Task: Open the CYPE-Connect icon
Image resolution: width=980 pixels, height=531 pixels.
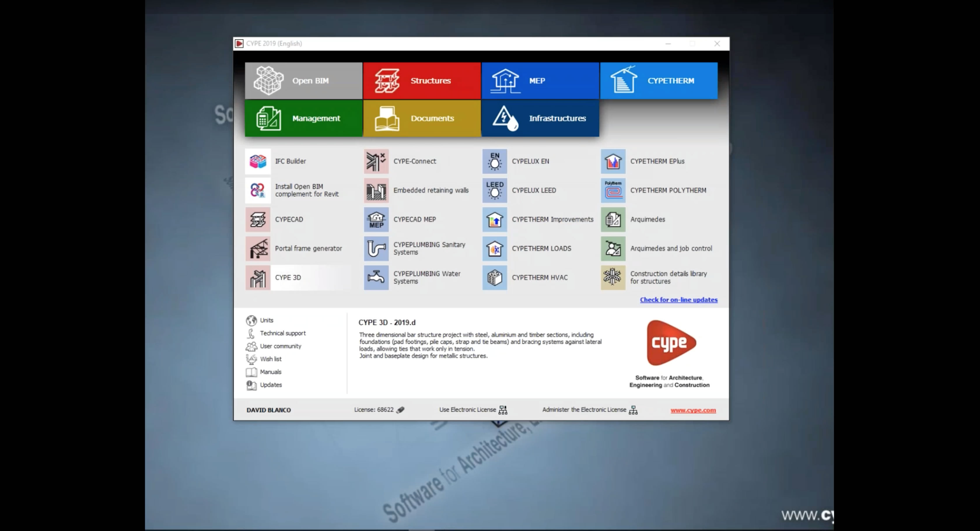Action: (376, 161)
